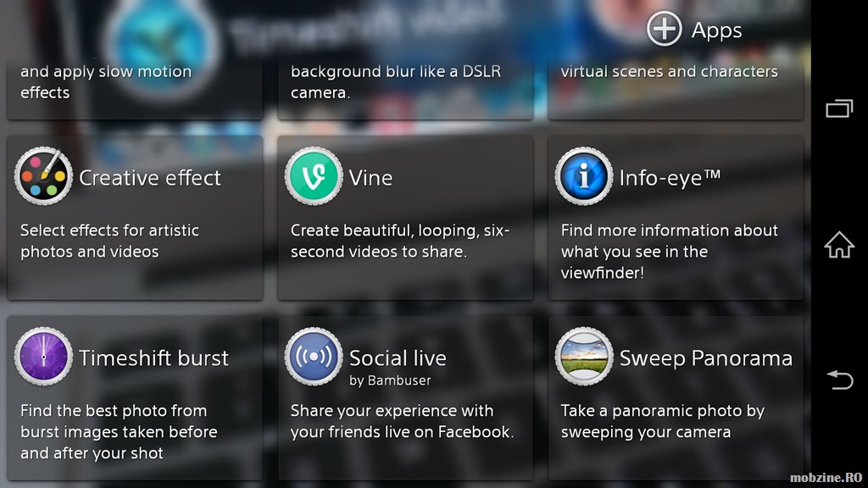Select the purple Timeshift burst icon

point(44,357)
